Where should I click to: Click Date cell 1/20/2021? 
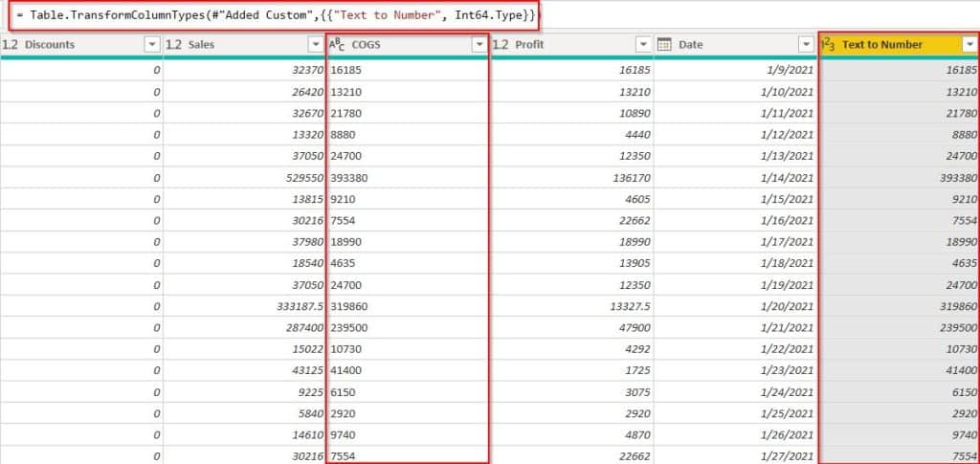point(736,307)
